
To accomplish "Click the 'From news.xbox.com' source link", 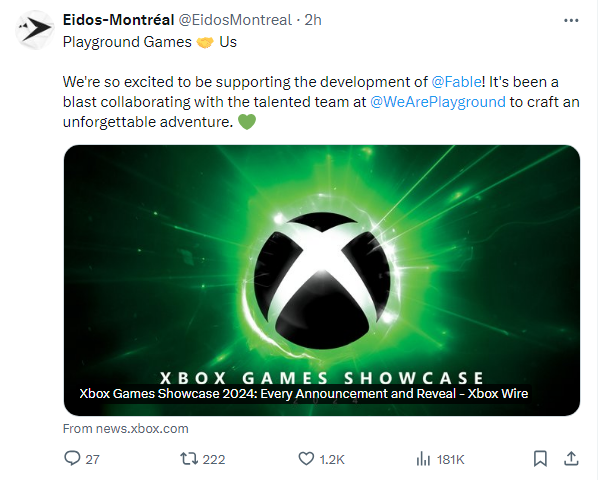I will coord(125,428).
